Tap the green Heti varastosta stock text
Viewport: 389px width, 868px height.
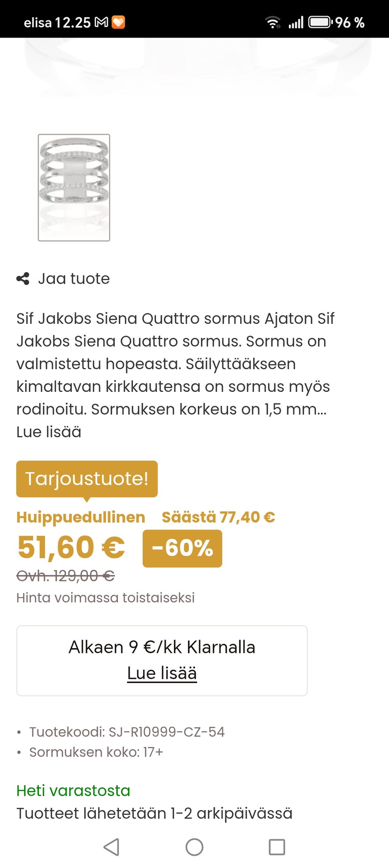pyautogui.click(x=73, y=790)
